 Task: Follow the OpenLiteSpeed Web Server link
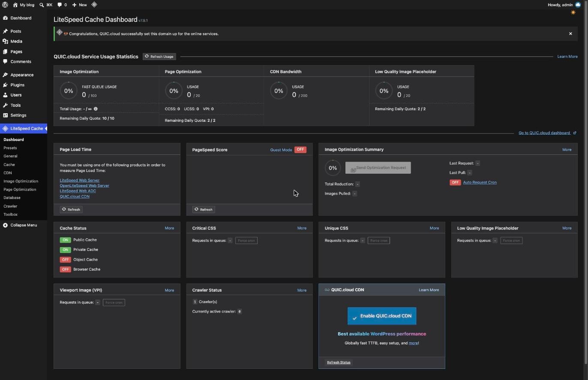(84, 186)
